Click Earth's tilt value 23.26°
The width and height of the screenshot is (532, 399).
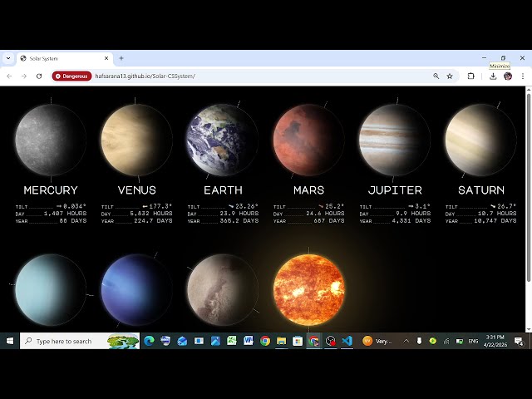247,206
